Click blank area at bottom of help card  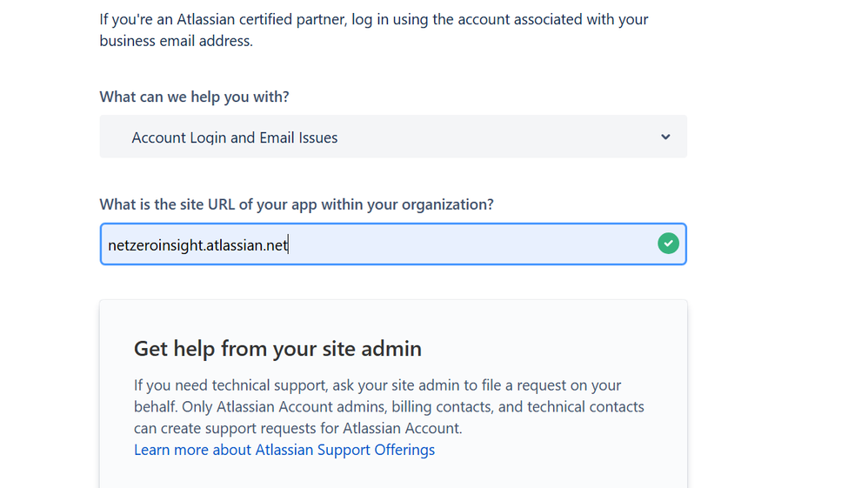393,474
